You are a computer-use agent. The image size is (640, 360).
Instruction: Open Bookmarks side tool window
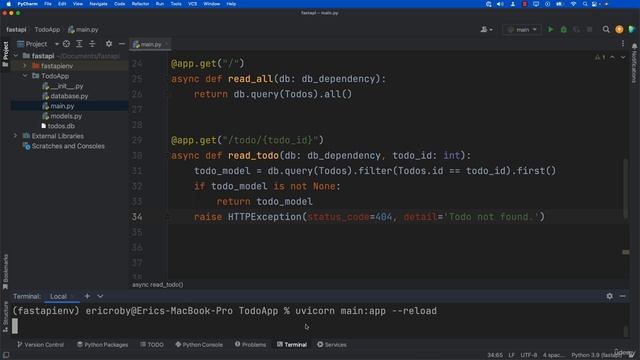click(5, 271)
